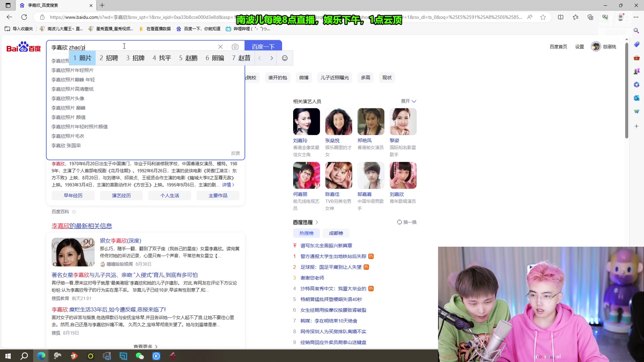Select the 现状 filter tag
This screenshot has height=362, width=644.
pos(387,78)
